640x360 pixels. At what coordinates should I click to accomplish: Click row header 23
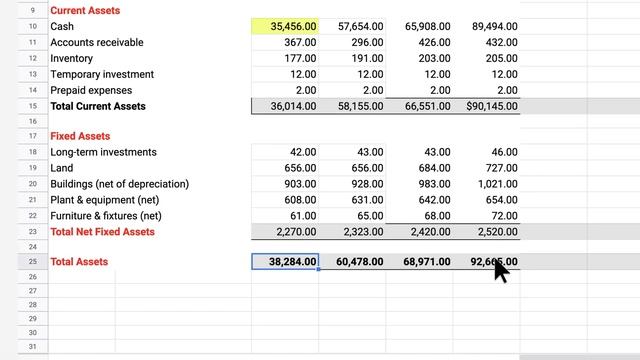point(33,231)
